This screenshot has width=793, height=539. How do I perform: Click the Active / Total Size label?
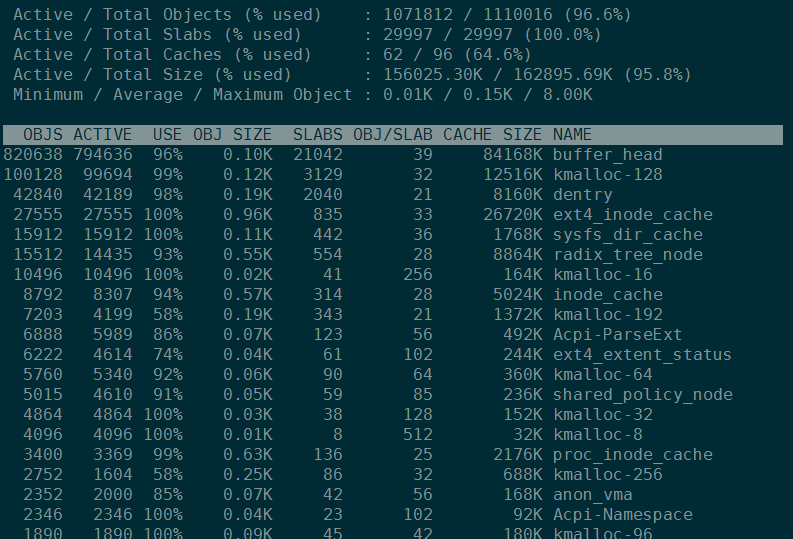(x=152, y=75)
